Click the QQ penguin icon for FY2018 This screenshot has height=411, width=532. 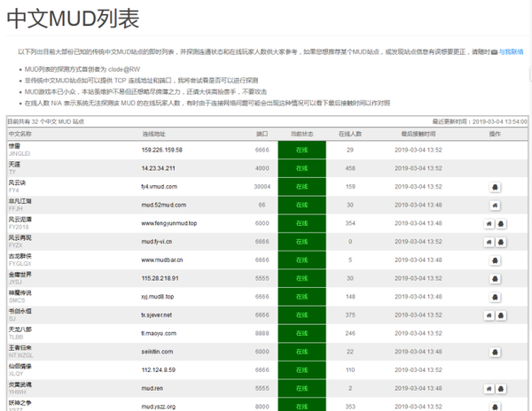click(x=501, y=223)
